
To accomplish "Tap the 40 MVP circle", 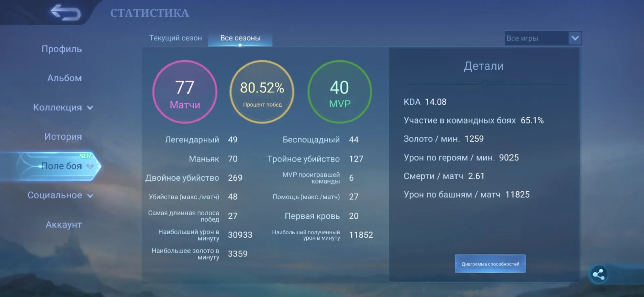I will click(x=339, y=92).
